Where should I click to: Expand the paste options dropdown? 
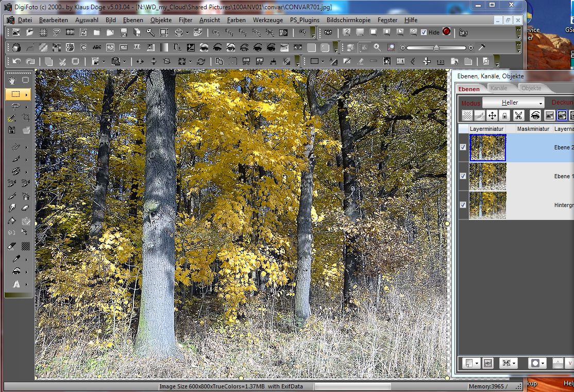tap(125, 61)
